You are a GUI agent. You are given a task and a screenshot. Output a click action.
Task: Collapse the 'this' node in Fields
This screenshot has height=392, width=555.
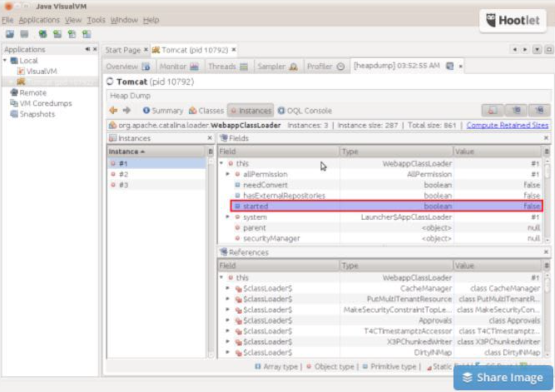point(222,164)
